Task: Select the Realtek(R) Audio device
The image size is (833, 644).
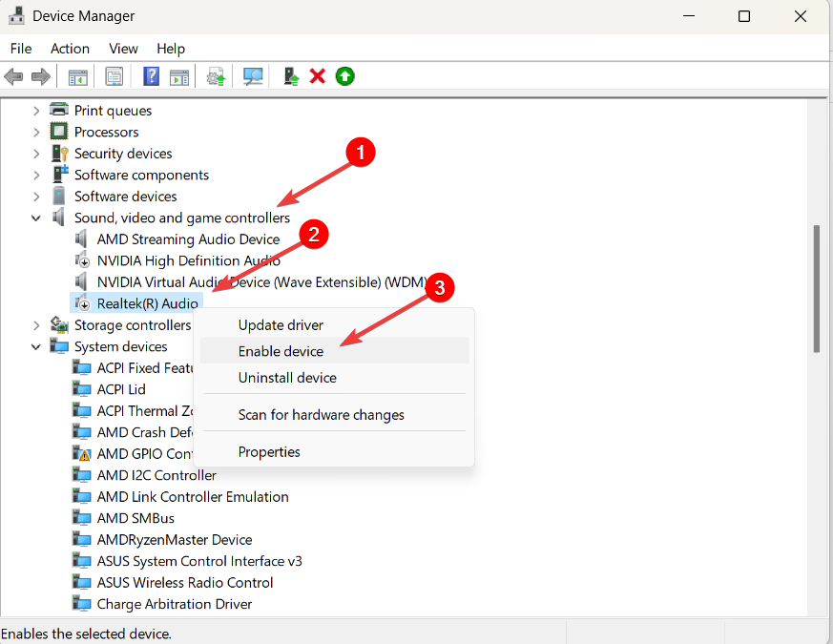Action: tap(148, 302)
